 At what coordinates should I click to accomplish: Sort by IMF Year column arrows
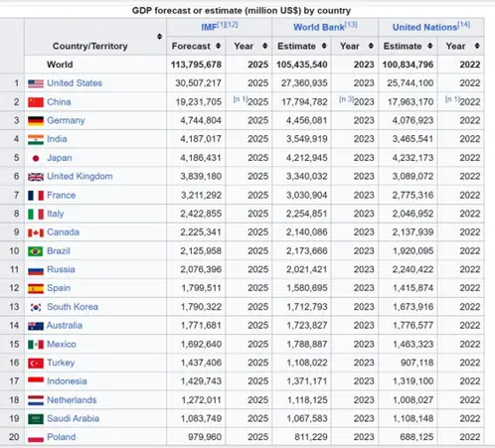264,46
